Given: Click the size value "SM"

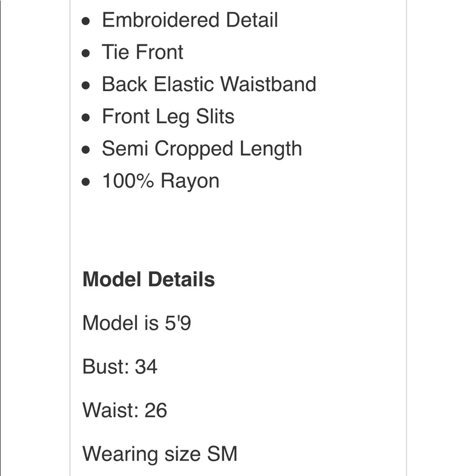Looking at the screenshot, I should (222, 454).
